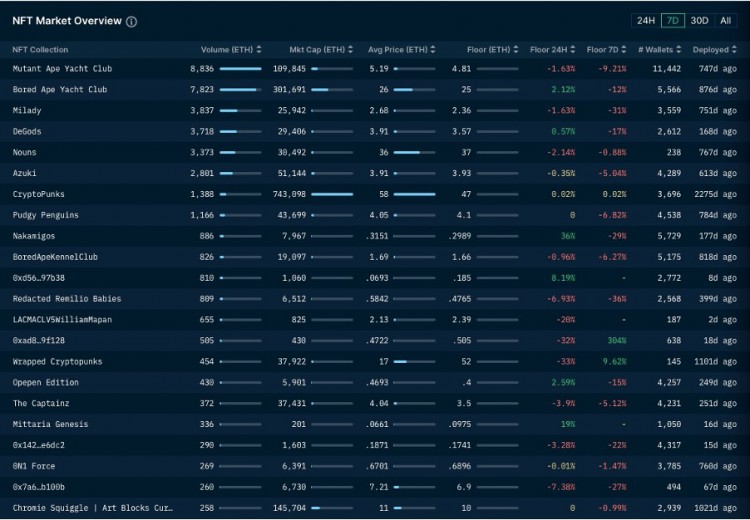Sort the table by Avg Price (ETH) arrows

tap(433, 49)
